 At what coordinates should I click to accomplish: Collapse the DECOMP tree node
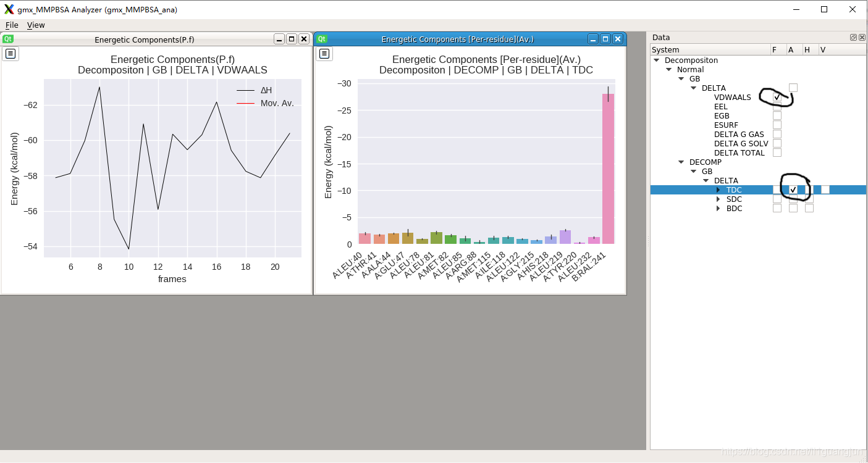coord(681,162)
